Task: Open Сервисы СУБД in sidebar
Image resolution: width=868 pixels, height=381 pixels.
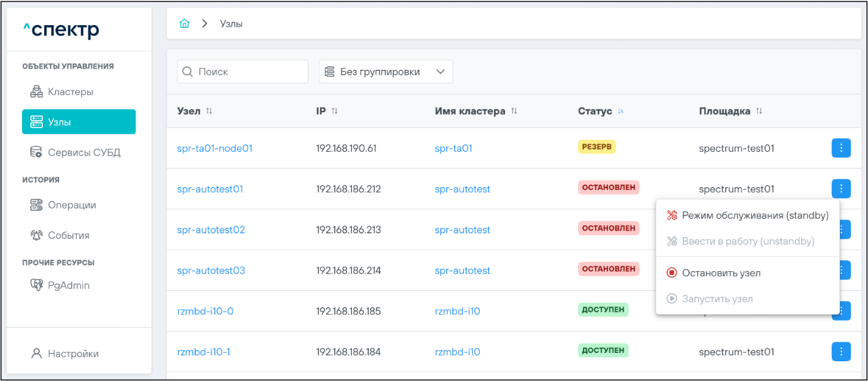Action: point(84,152)
